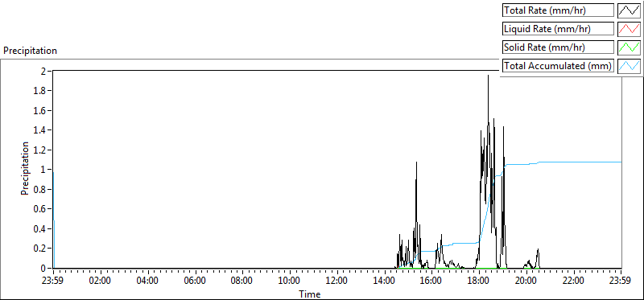Viewport: 644px width, 300px height.
Task: Click the 16:00 time axis label
Action: tap(431, 282)
